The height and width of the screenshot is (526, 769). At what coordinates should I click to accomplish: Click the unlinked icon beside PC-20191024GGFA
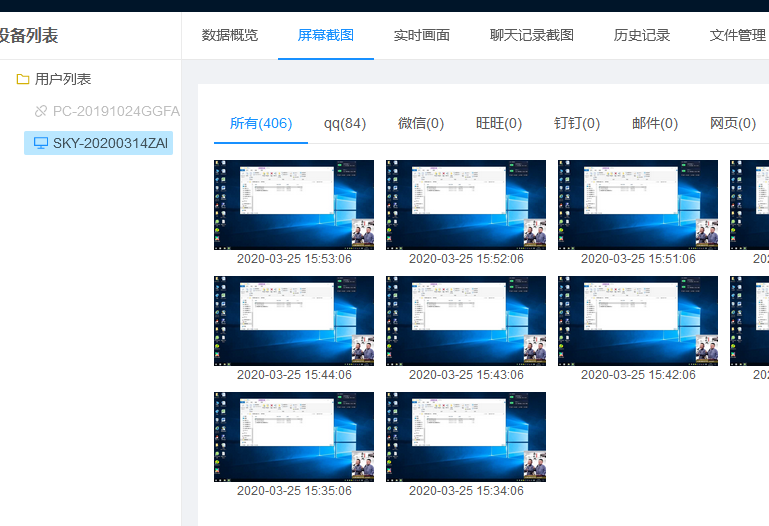(41, 111)
